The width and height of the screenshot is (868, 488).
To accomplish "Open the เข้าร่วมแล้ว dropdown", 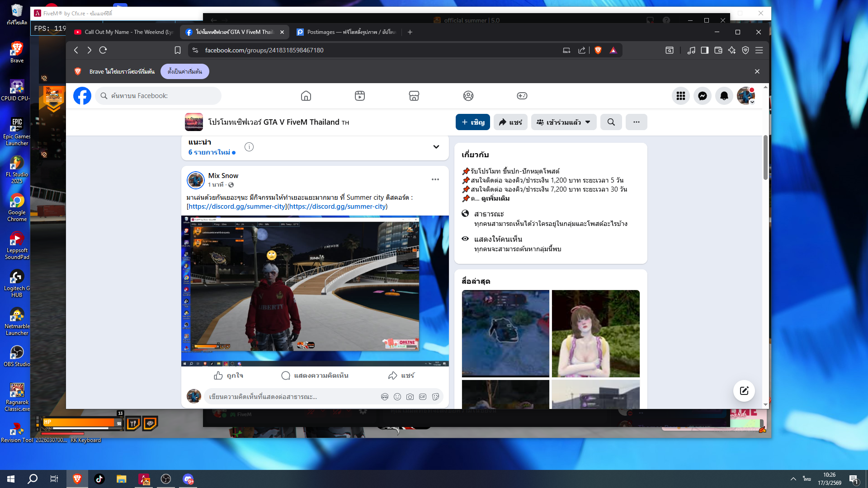I will click(x=563, y=122).
